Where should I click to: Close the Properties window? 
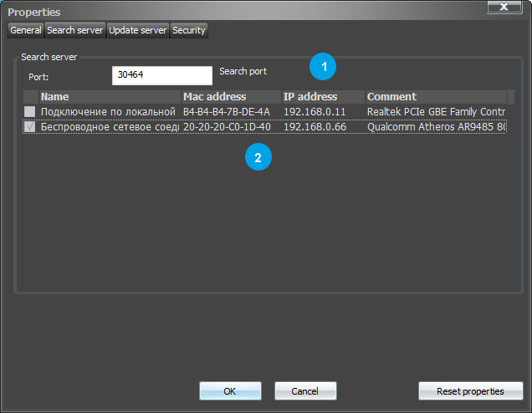[504, 7]
